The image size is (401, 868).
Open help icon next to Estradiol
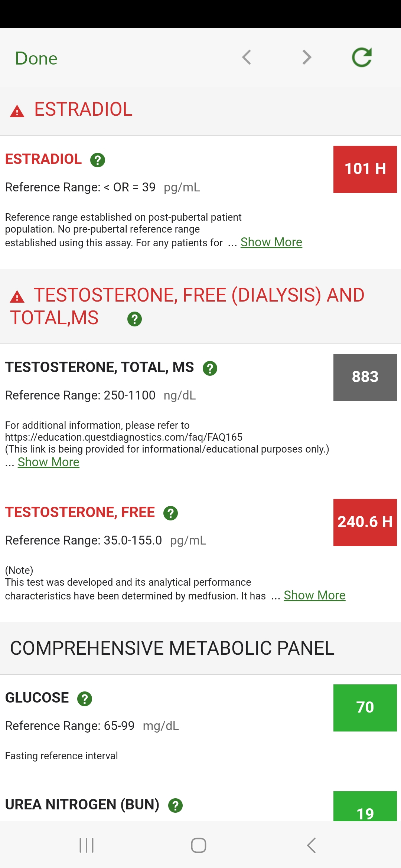[98, 160]
